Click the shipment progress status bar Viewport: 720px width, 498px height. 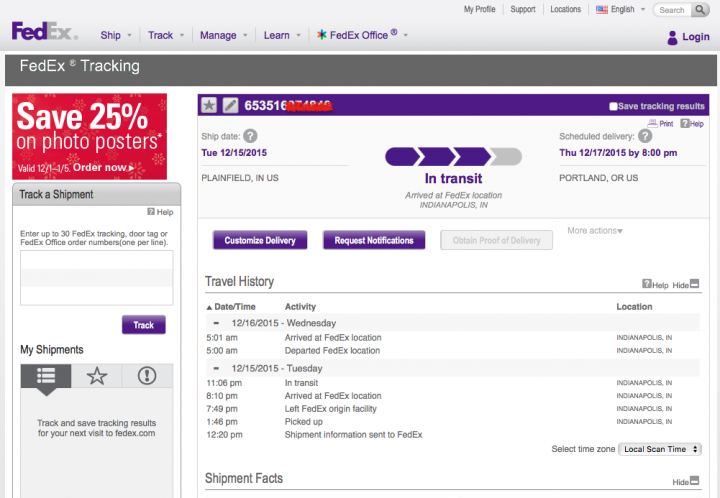pyautogui.click(x=453, y=157)
